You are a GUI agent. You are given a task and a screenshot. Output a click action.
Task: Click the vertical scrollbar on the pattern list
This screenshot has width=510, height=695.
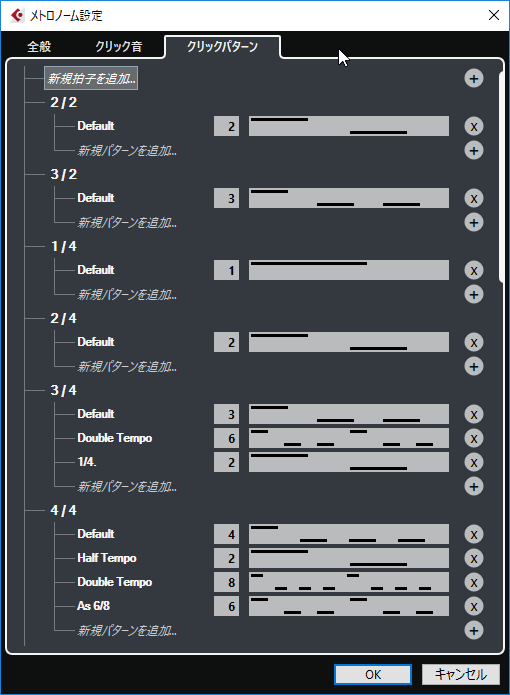(x=501, y=177)
